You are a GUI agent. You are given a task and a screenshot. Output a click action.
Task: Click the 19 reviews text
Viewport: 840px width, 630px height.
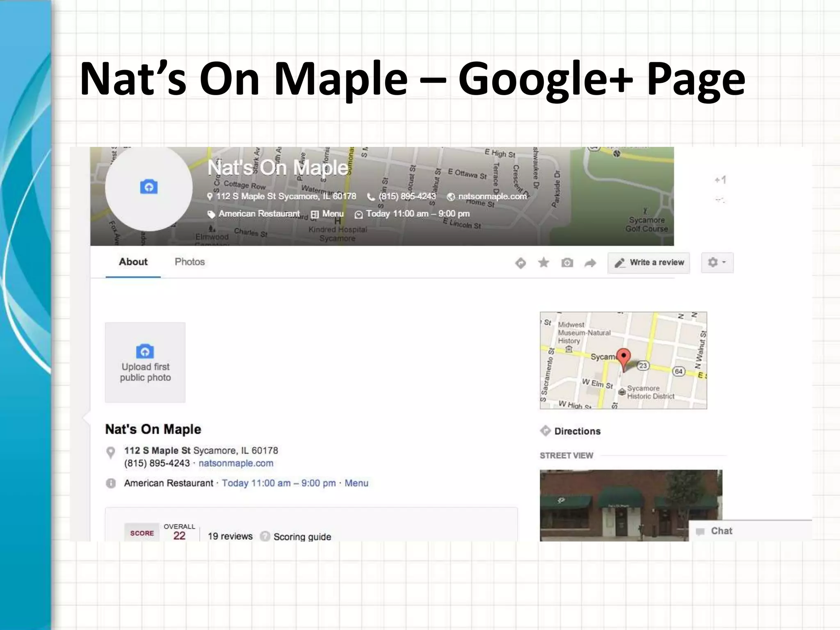(230, 536)
